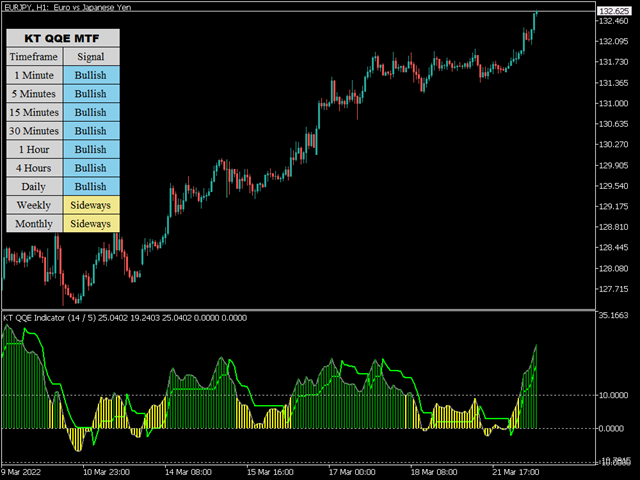
Task: Click the 15 Minutes timeframe cell
Action: (34, 112)
